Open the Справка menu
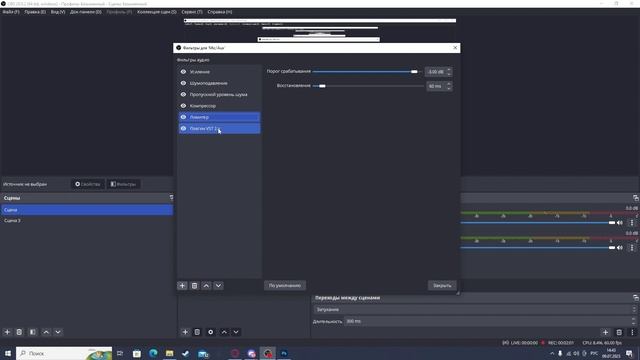The height and width of the screenshot is (360, 640). tap(220, 12)
